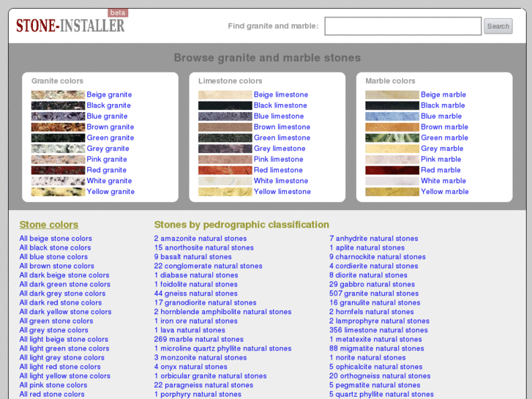Open 356 limestone natural stones
The width and height of the screenshot is (532, 399).
point(378,330)
